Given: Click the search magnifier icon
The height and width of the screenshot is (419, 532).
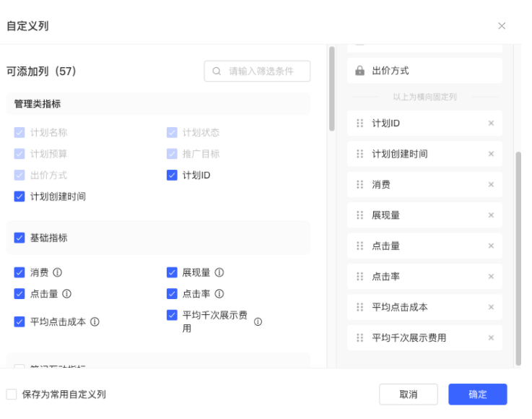Looking at the screenshot, I should point(217,71).
